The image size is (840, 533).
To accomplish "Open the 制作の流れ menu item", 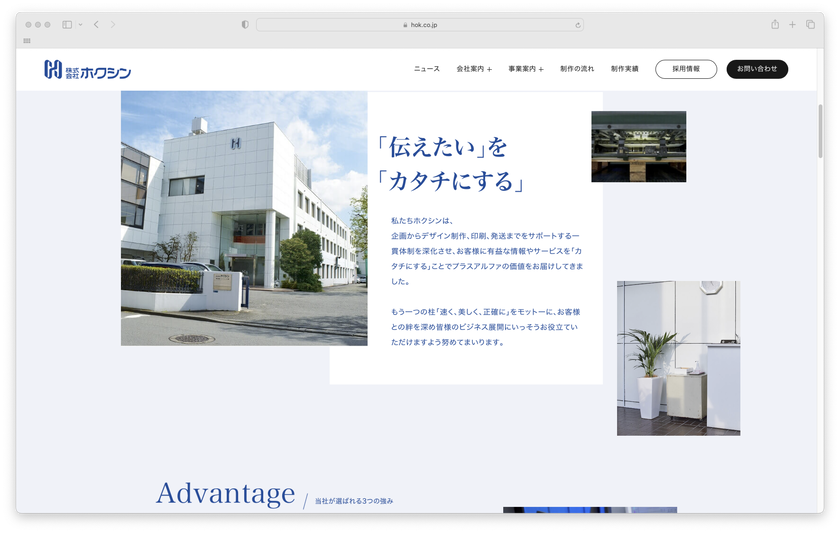I will click(x=577, y=69).
